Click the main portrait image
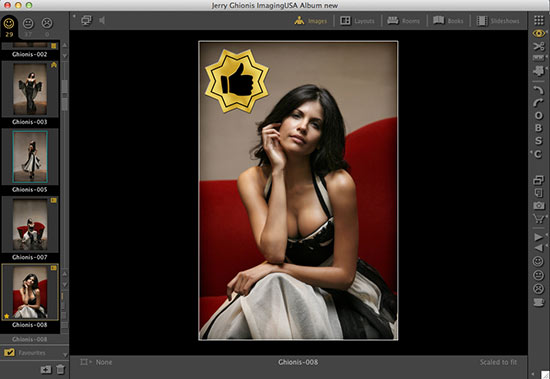 (x=298, y=191)
